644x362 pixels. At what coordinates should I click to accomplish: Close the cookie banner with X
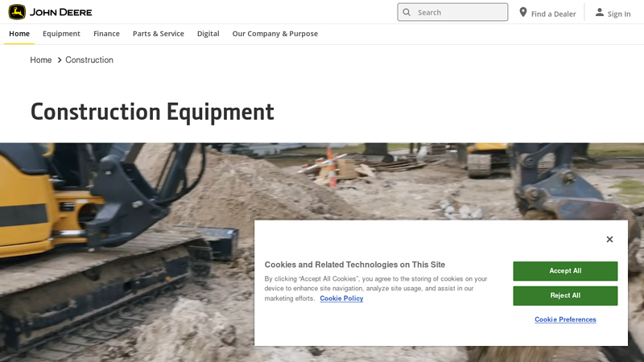pos(609,239)
